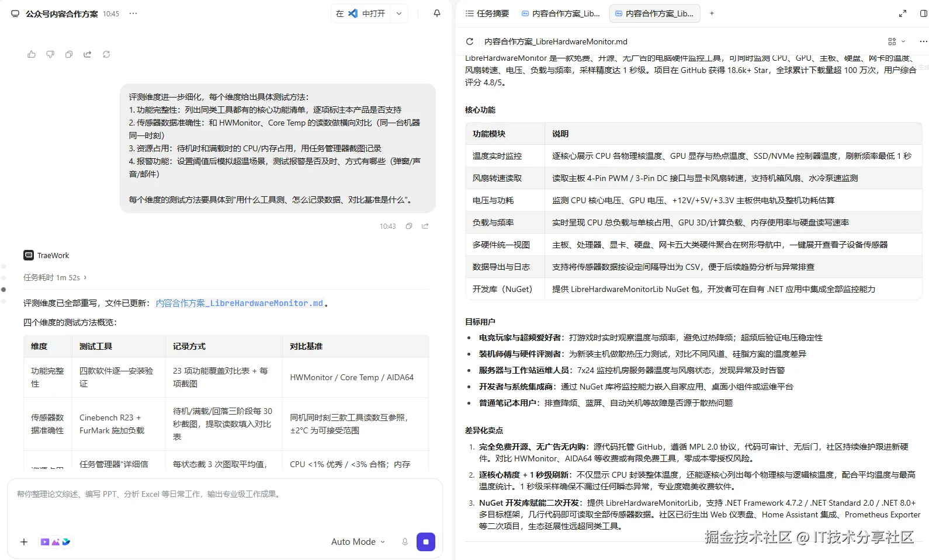Click the 完全免费开源、无广告无内购 list item
Image resolution: width=929 pixels, height=560 pixels.
(694, 453)
